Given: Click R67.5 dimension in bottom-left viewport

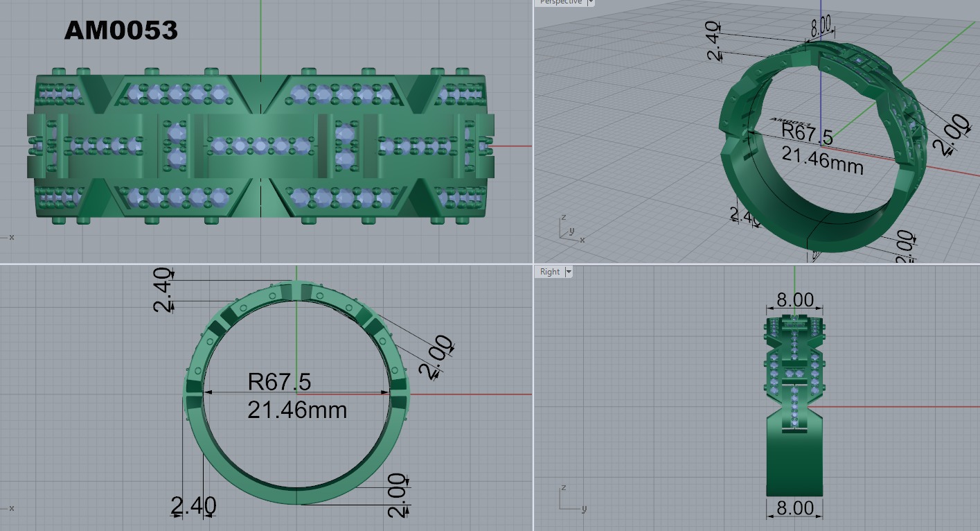Looking at the screenshot, I should [279, 381].
